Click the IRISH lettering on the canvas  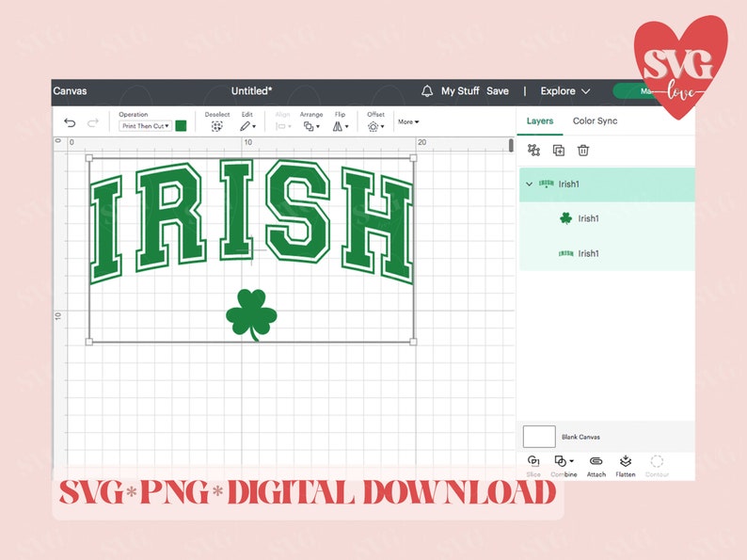tap(251, 220)
